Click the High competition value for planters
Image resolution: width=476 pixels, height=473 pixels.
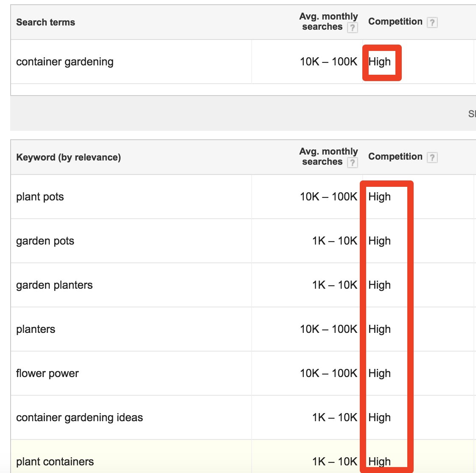379,329
